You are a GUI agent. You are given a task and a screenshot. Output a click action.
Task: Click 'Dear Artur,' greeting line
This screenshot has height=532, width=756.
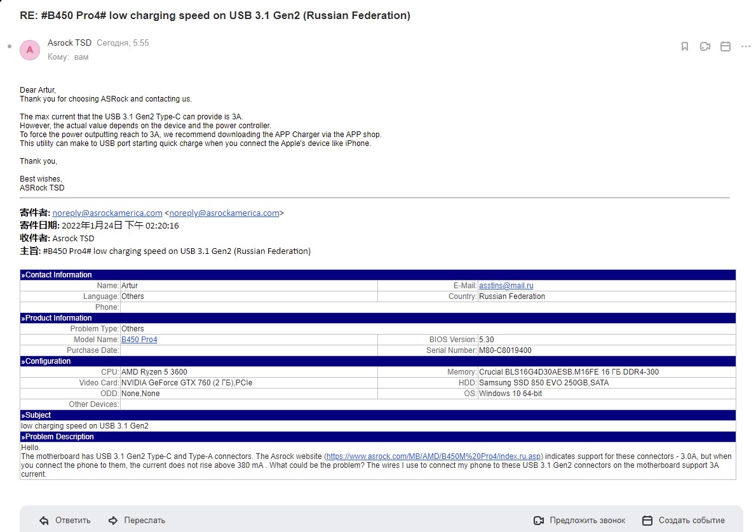(x=37, y=90)
